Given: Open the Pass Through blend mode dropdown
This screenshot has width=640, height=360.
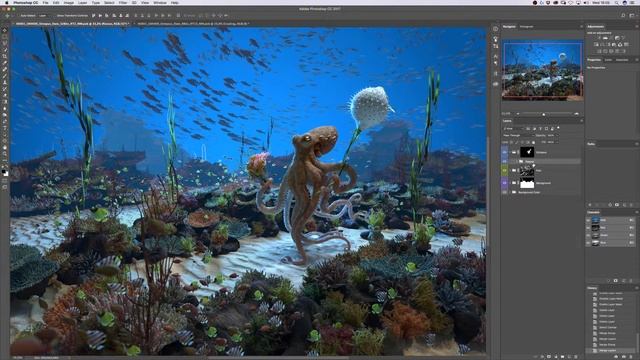Looking at the screenshot, I should [518, 135].
